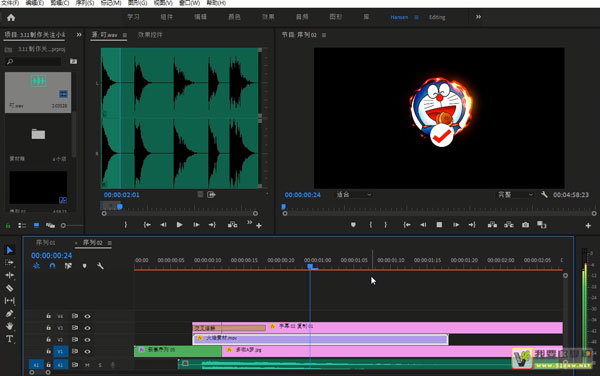Viewport: 600px width, 376px height.
Task: Select the Razor tool
Action: (10, 288)
